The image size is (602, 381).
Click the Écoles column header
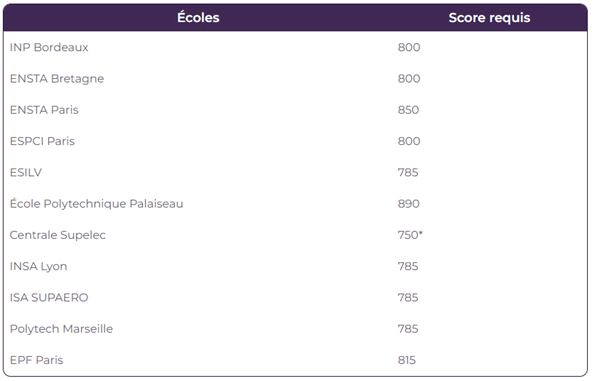(198, 18)
